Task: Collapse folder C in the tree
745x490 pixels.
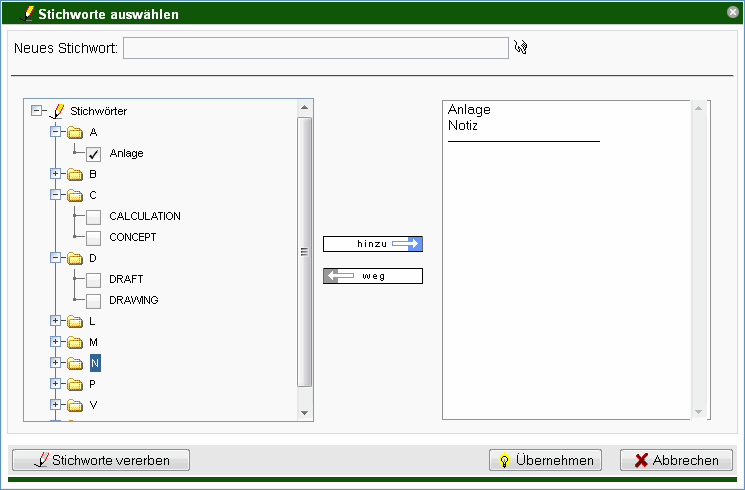Action: coord(56,194)
